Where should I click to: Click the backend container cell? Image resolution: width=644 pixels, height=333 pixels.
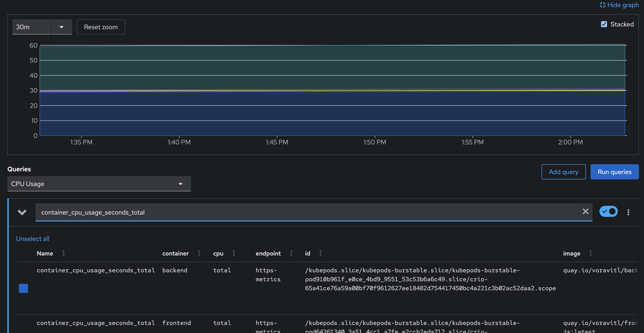pos(175,270)
